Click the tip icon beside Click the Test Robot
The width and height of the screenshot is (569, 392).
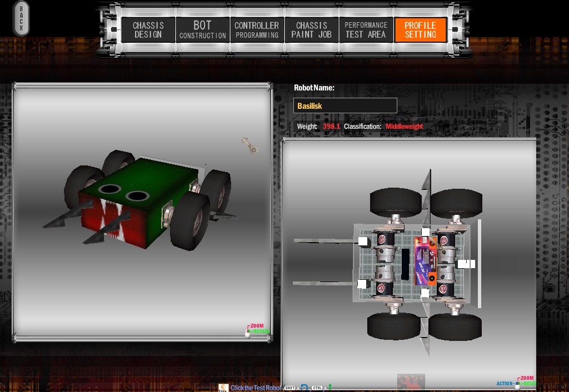point(223,388)
